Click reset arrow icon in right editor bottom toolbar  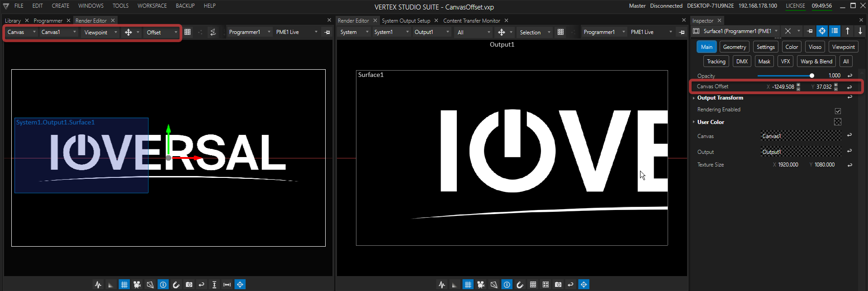(570, 285)
